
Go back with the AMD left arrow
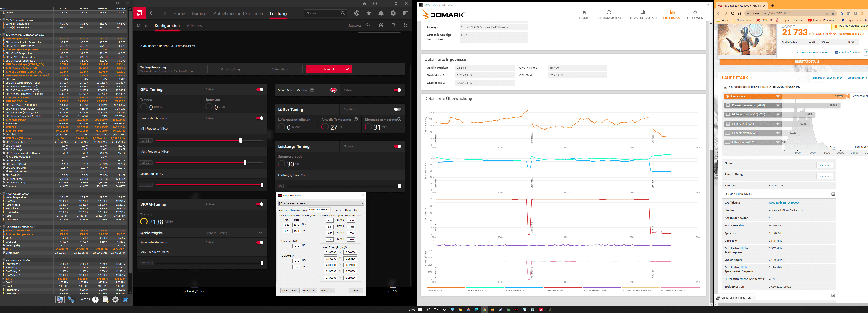[152, 13]
